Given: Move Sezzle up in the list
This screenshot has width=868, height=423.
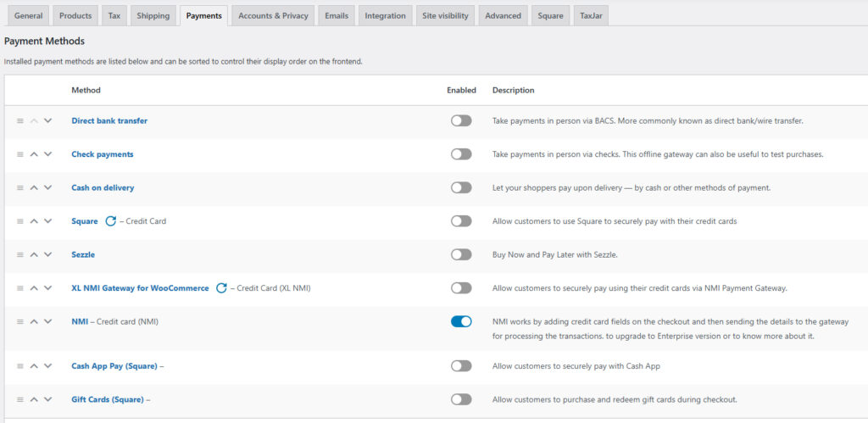Looking at the screenshot, I should (34, 254).
